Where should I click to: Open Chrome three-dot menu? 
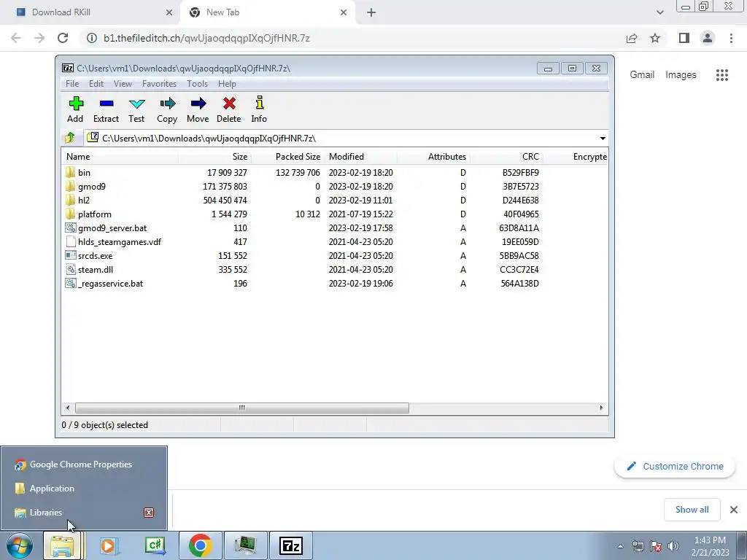731,38
